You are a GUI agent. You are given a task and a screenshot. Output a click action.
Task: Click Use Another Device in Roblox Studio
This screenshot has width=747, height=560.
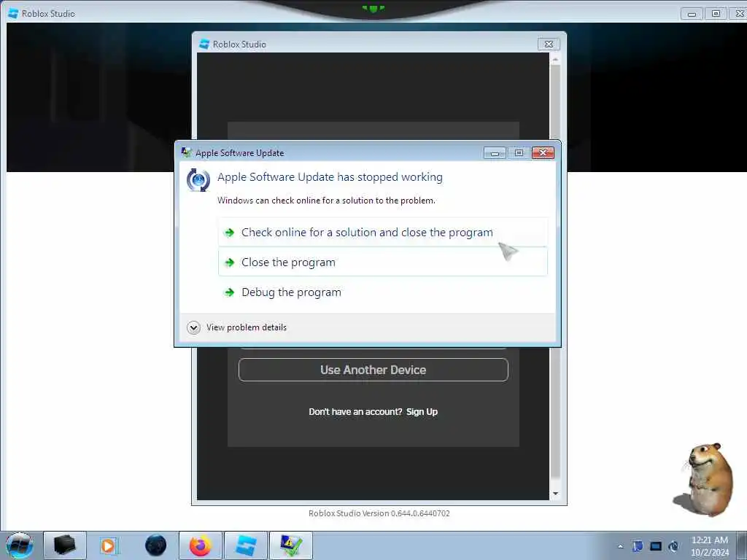click(373, 370)
